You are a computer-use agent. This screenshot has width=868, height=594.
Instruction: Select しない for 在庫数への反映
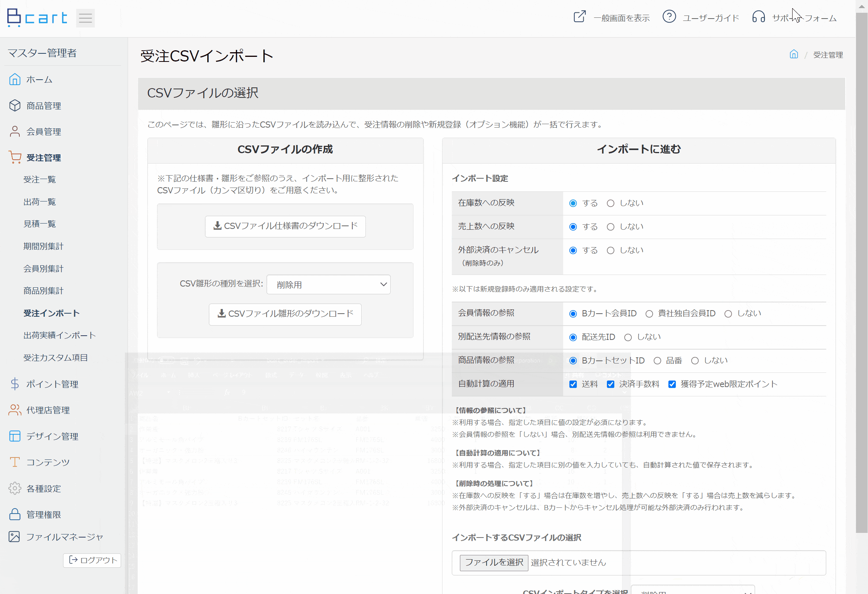tap(610, 203)
